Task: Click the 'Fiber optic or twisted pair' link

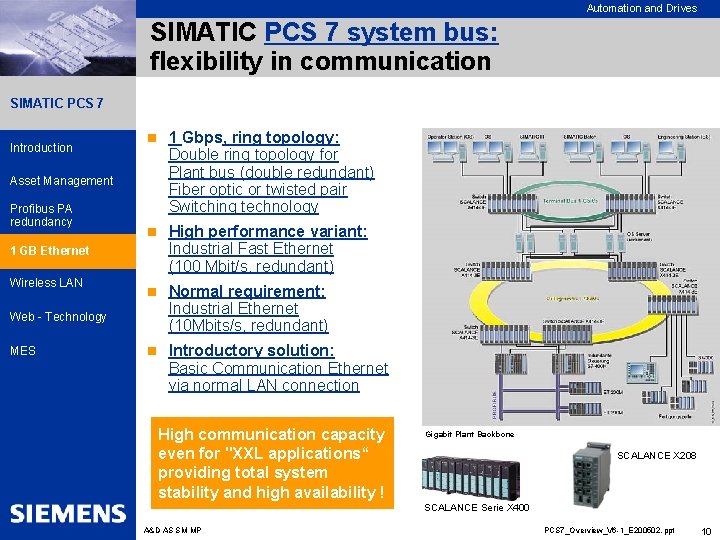Action: coord(258,189)
